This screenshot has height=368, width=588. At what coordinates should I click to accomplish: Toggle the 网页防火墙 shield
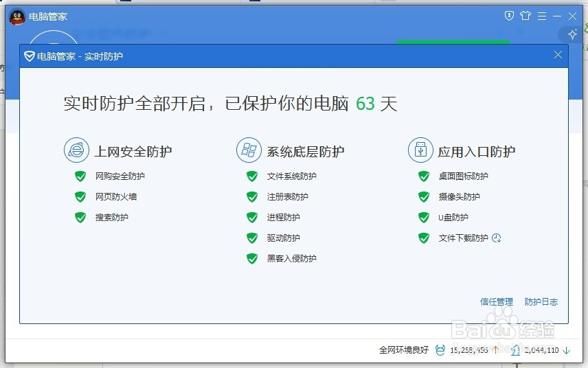[80, 197]
